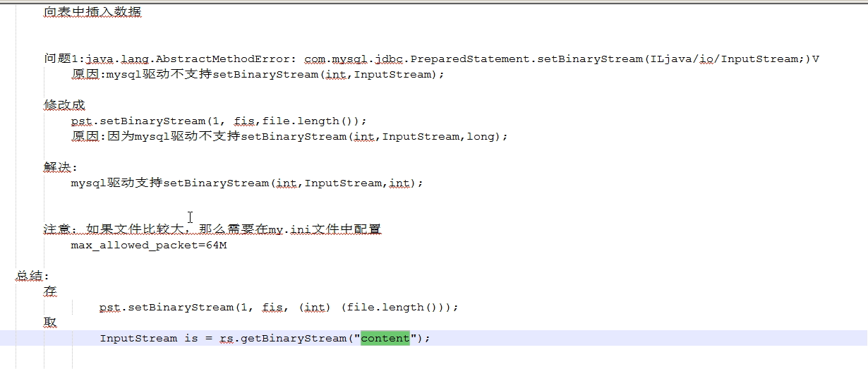This screenshot has height=369, width=868.
Task: Click the 注意 line about my.ini configuration
Action: click(212, 229)
